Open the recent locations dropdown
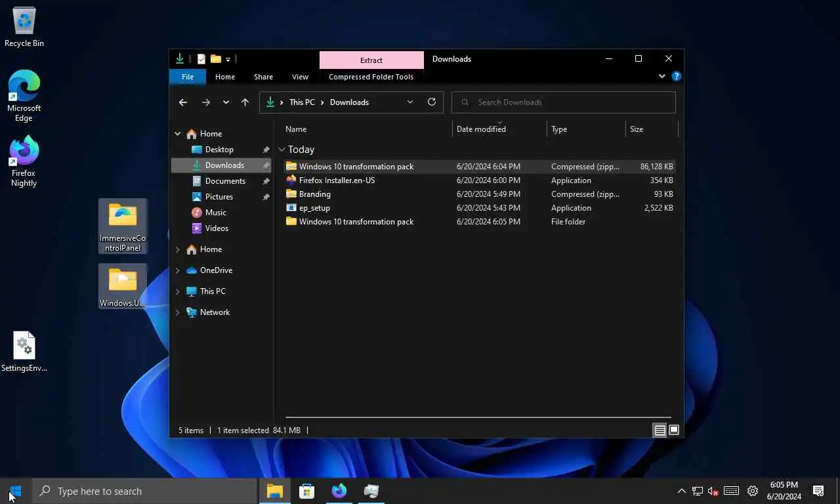The image size is (840, 504). pos(226,102)
